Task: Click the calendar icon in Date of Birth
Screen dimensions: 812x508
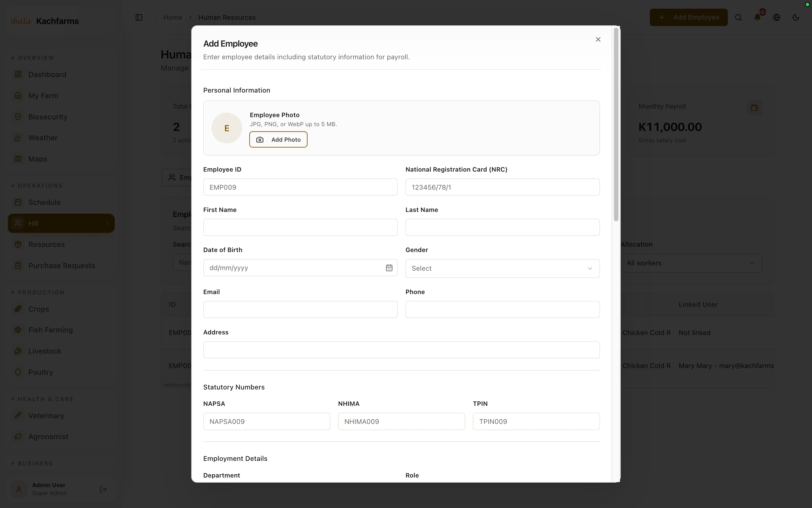Action: pos(389,268)
